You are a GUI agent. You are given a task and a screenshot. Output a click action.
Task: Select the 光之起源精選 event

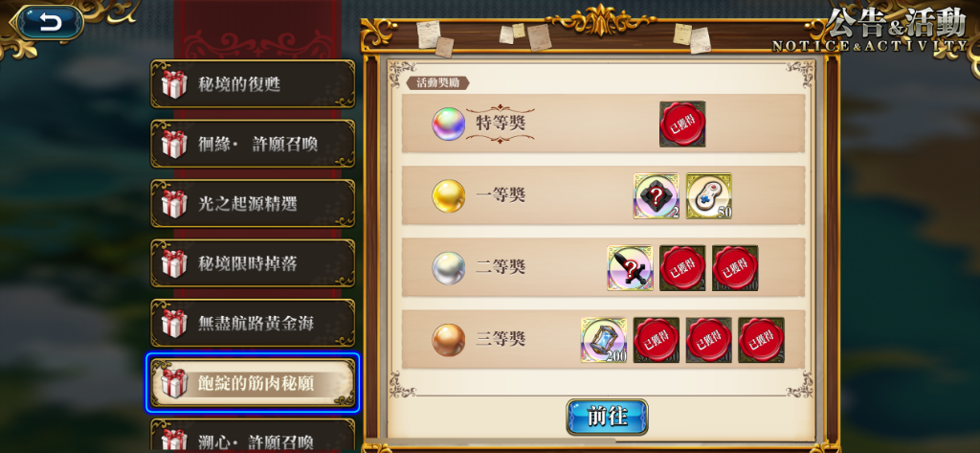[253, 203]
